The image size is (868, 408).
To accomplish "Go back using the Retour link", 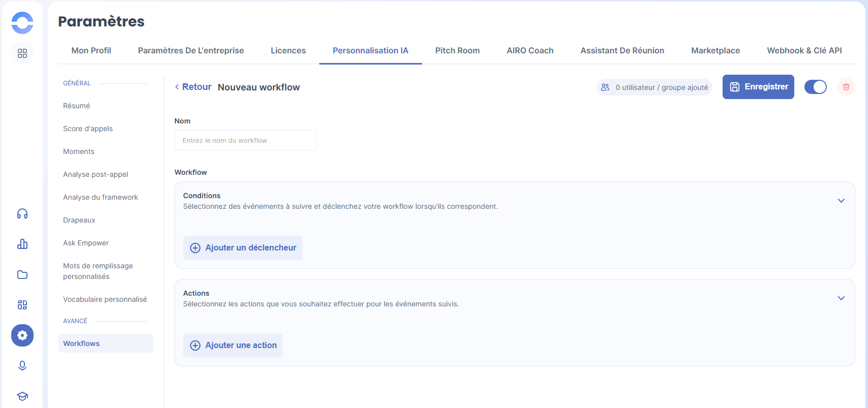I will (193, 87).
